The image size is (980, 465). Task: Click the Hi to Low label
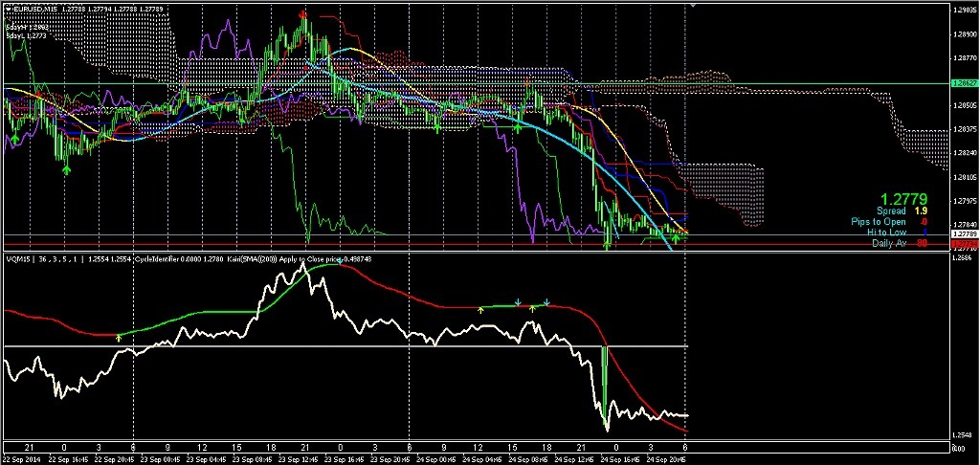pyautogui.click(x=887, y=232)
